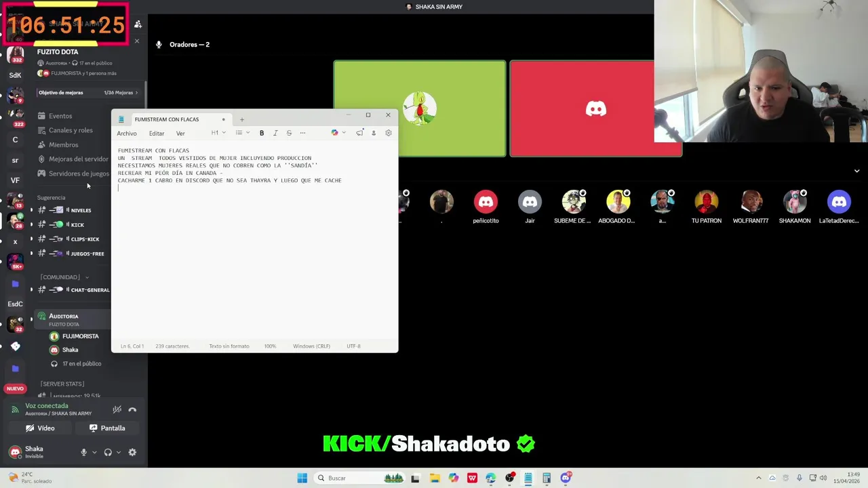Click the UTF-8 encoding status entry
The width and height of the screenshot is (868, 488).
pyautogui.click(x=353, y=346)
